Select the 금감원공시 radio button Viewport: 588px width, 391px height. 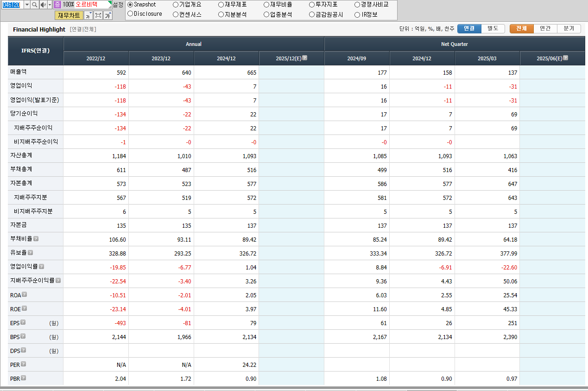pos(312,14)
